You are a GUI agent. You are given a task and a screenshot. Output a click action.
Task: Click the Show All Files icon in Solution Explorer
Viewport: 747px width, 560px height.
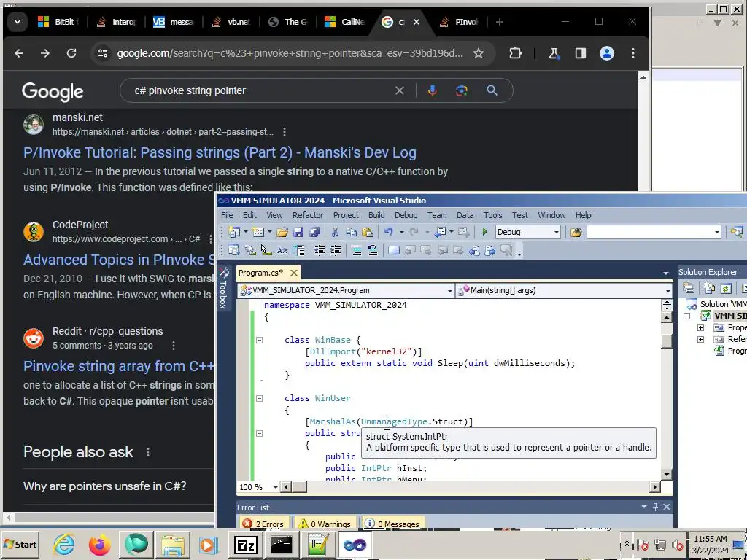coord(709,288)
